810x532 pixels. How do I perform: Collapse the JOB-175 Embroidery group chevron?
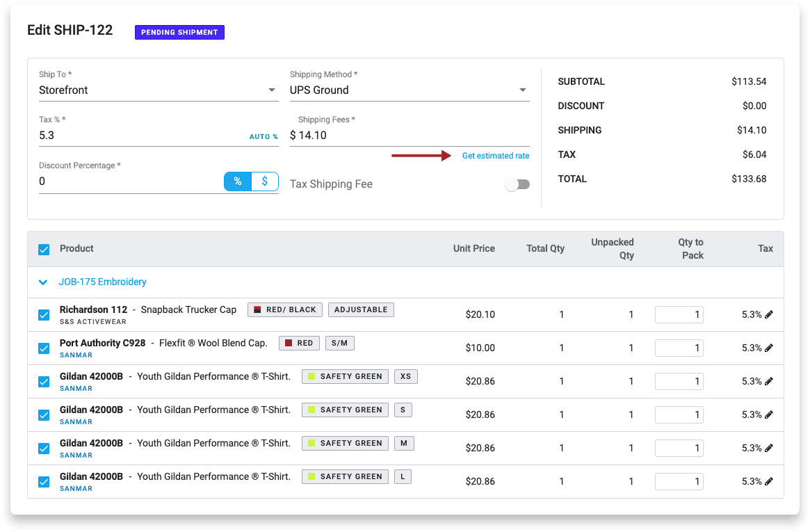coord(43,282)
